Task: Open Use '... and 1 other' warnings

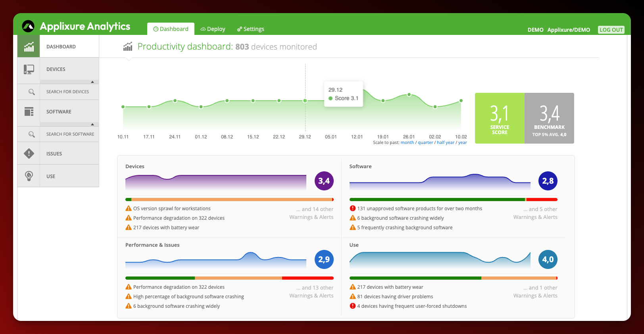Action: coord(535,292)
